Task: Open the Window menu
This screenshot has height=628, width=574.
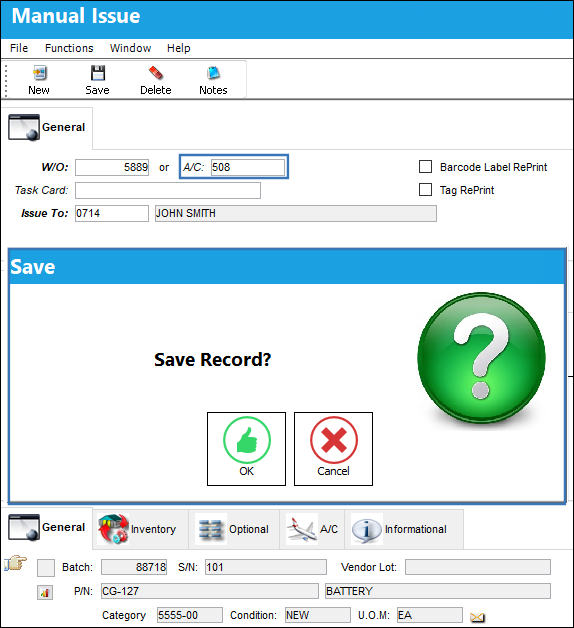Action: tap(130, 48)
